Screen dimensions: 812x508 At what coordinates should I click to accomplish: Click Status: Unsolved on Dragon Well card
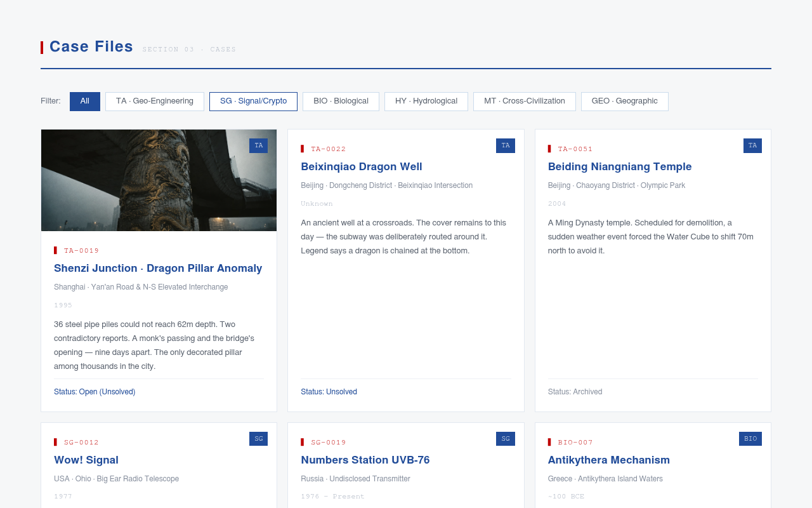329,392
